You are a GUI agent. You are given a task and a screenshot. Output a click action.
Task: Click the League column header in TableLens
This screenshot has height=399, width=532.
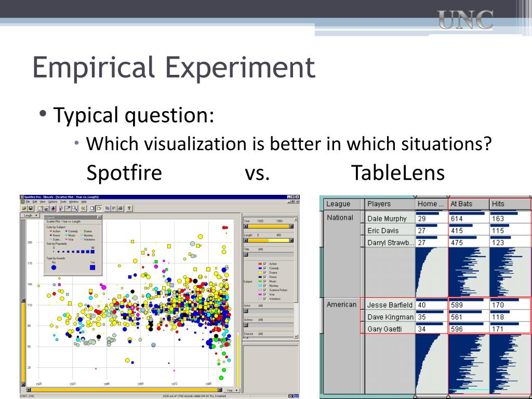click(342, 204)
